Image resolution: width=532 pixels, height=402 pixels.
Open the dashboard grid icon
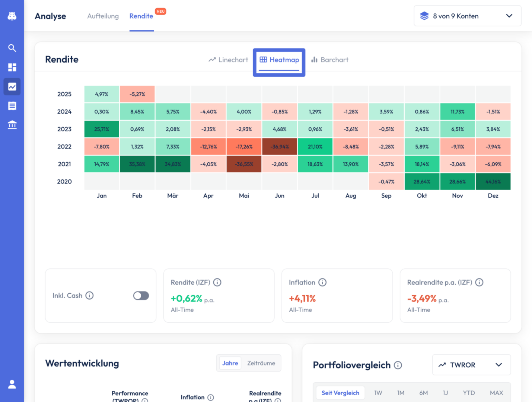(x=12, y=67)
